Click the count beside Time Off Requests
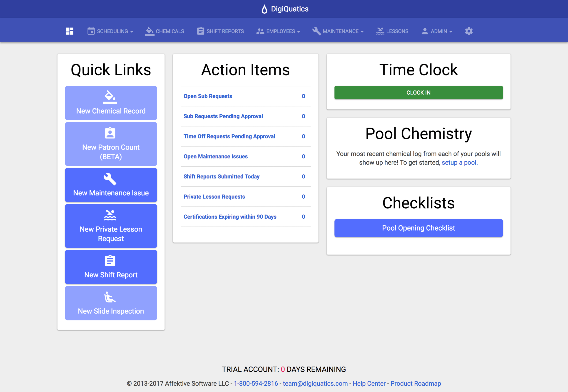 [x=303, y=137]
